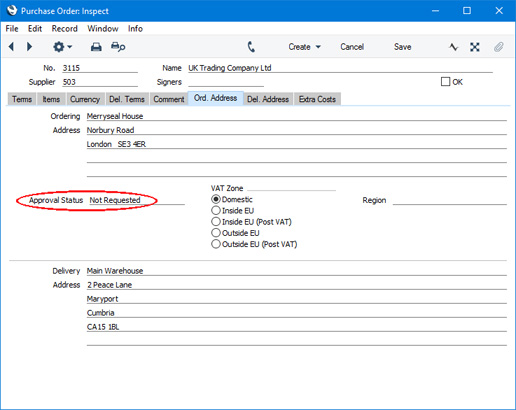Click the printer icon
The image size is (516, 410).
pos(96,47)
